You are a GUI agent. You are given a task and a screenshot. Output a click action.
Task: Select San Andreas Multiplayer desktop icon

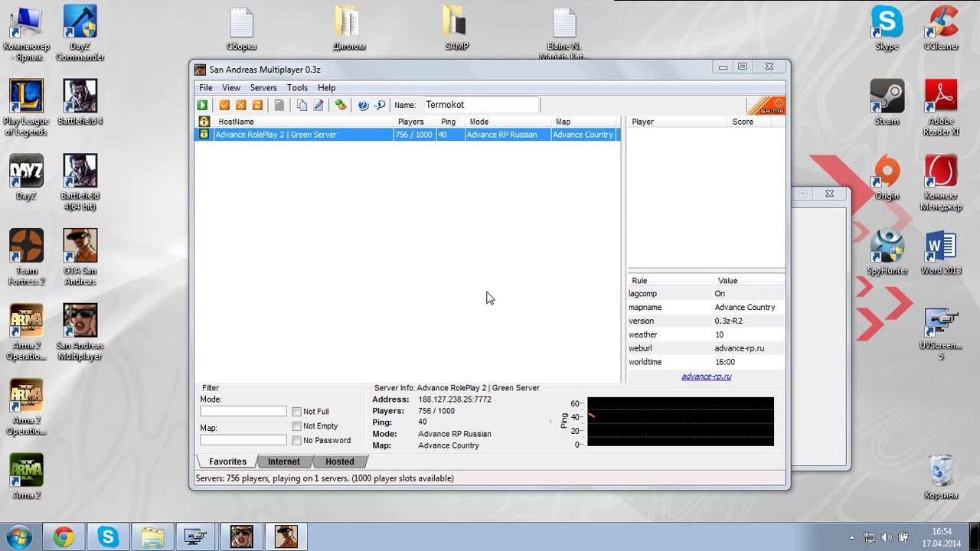80,333
